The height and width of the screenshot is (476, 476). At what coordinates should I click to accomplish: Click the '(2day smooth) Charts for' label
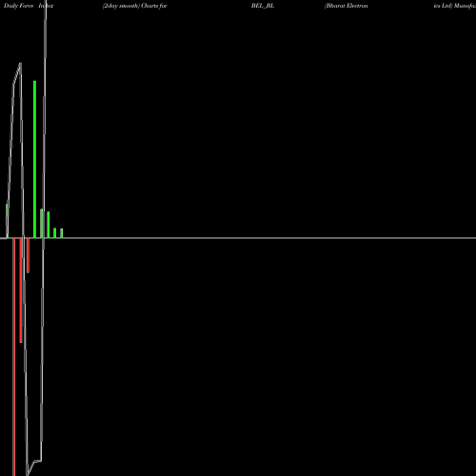(x=135, y=6)
